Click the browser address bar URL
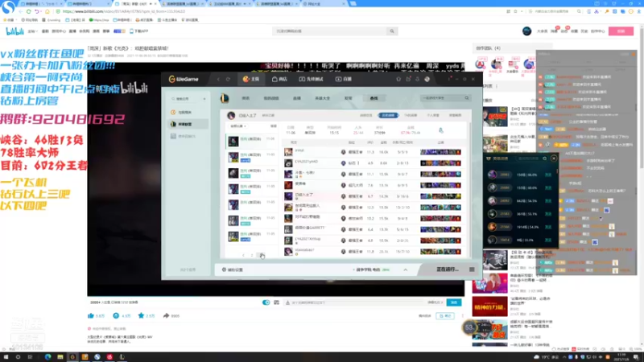The height and width of the screenshot is (362, 644). point(123,11)
